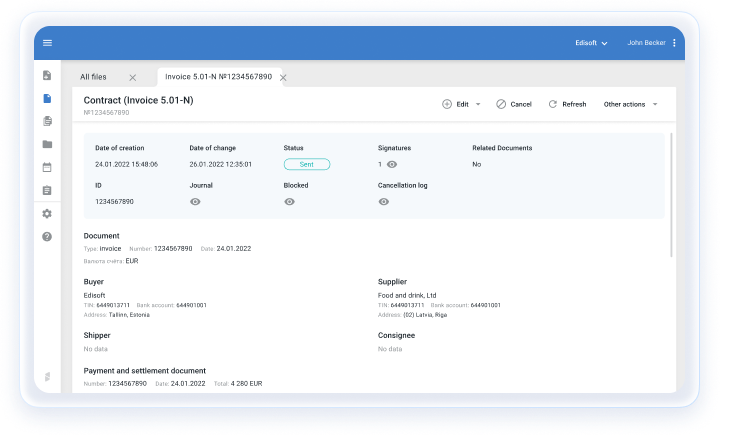Select the Invoice 5.01-N №1234567890 tab
Viewport: 731px width, 447px height.
tap(218, 77)
